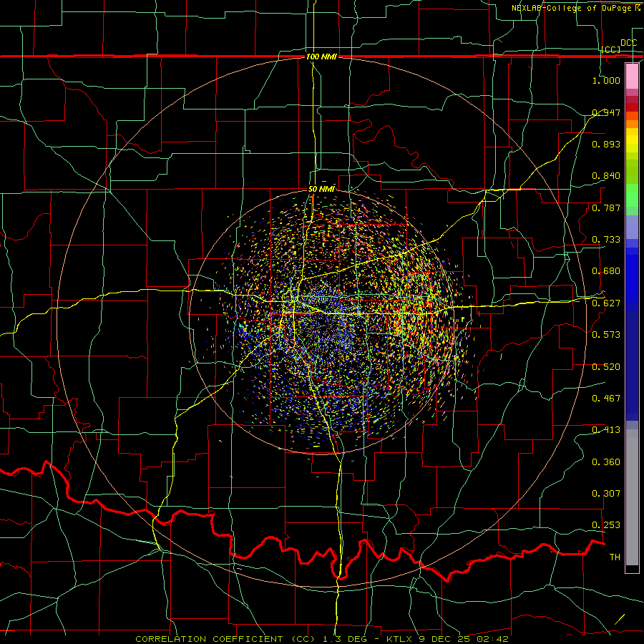Click the 100 NMI range ring label
This screenshot has width=644, height=644.
point(321,57)
